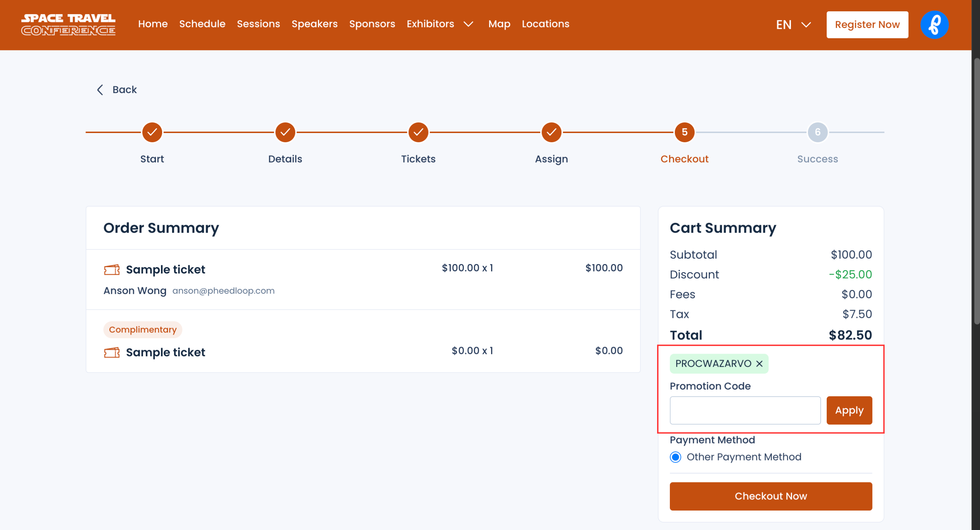Open the EN language selector
The height and width of the screenshot is (530, 980).
pos(793,25)
